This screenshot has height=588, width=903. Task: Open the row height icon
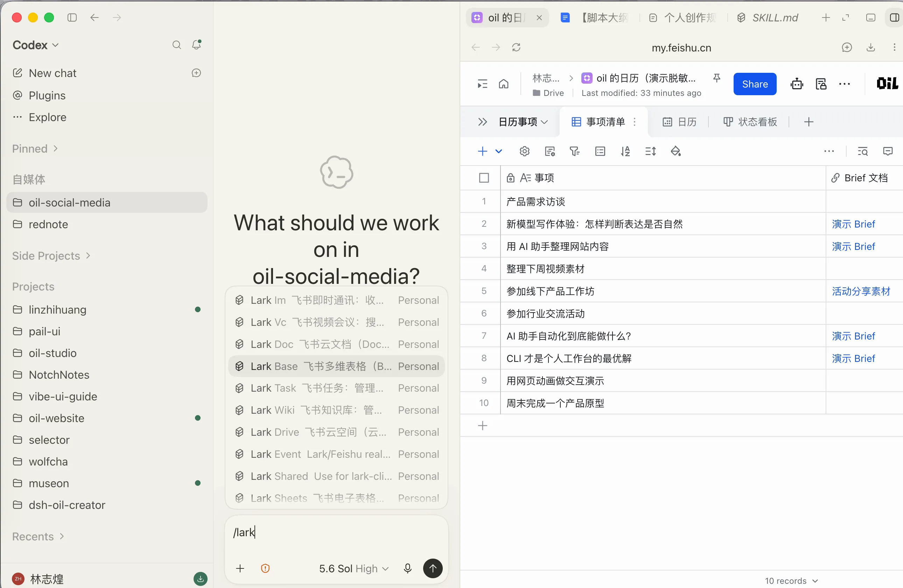(x=650, y=151)
